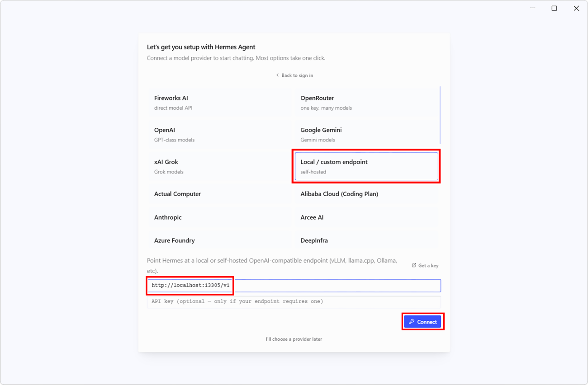Select OpenAI GPT-class models provider
588x385 pixels.
(220, 135)
